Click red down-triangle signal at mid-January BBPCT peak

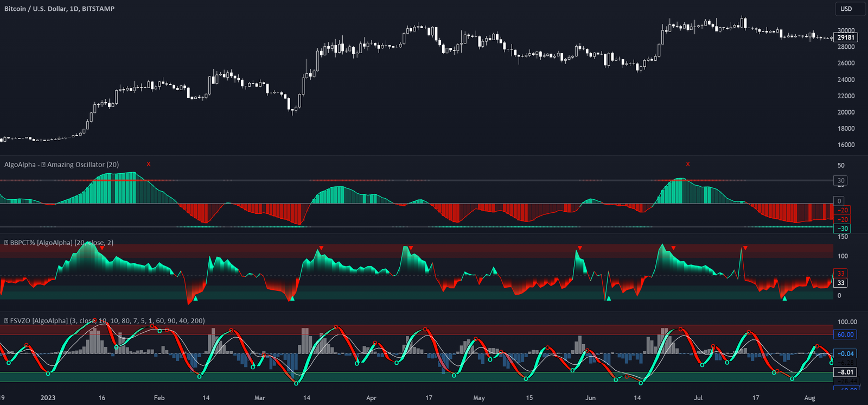[x=102, y=248]
